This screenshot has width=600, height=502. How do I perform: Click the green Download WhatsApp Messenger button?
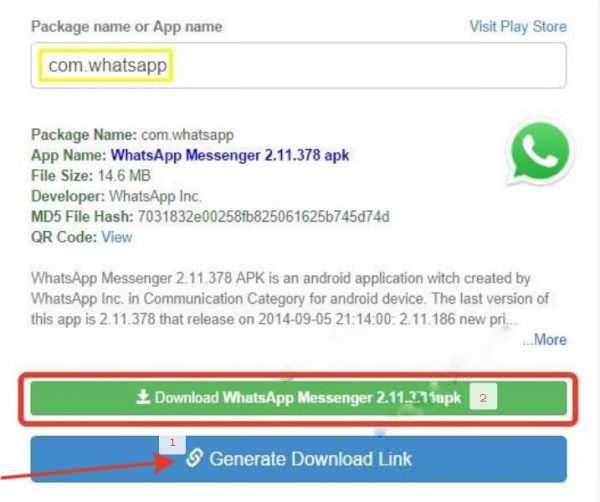pos(298,398)
